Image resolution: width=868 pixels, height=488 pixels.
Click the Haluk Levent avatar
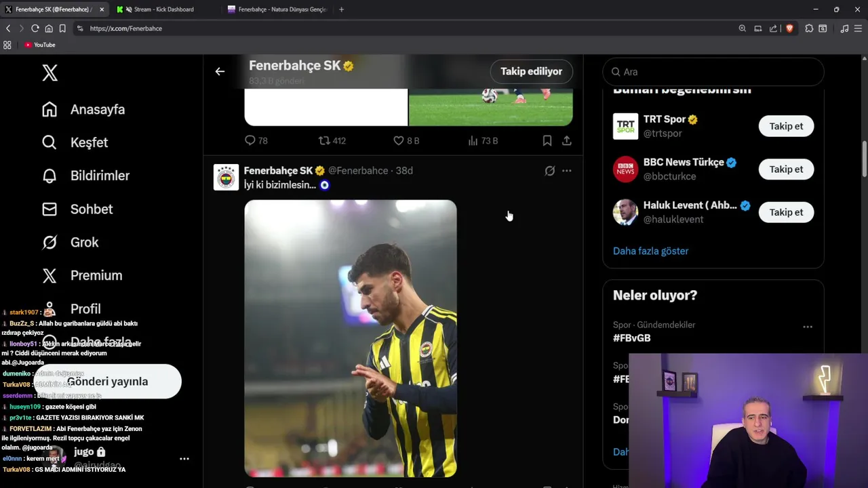625,212
